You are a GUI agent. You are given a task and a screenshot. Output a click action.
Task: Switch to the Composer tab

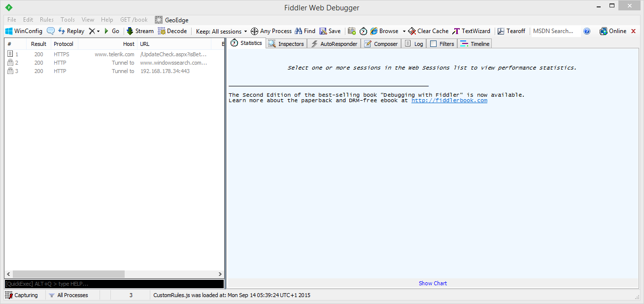coord(381,44)
